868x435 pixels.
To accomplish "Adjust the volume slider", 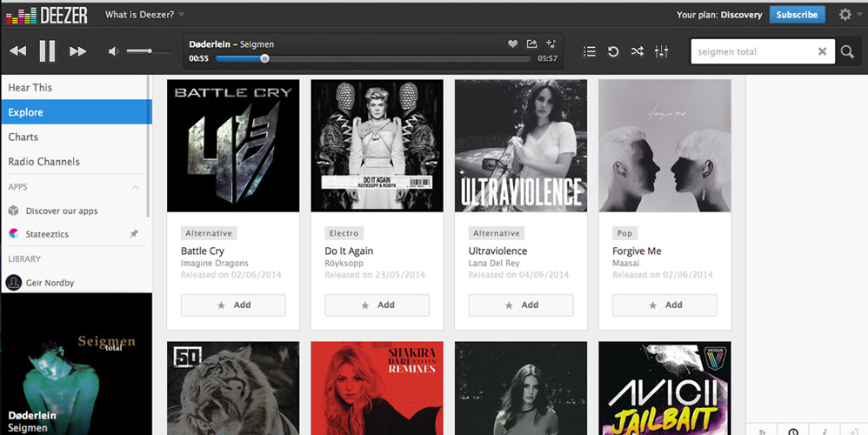I will (x=148, y=51).
